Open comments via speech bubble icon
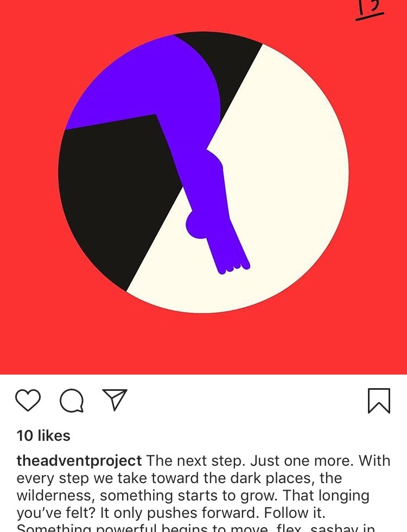 [72, 401]
